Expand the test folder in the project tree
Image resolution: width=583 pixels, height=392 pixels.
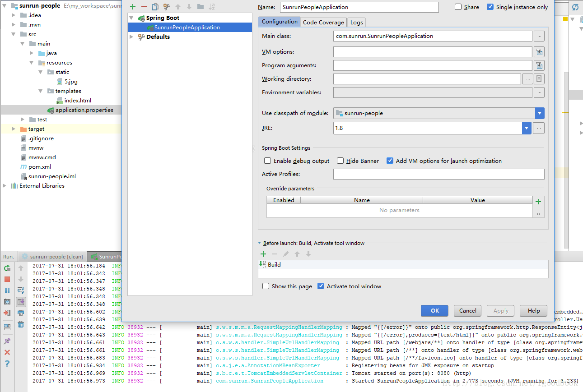23,120
